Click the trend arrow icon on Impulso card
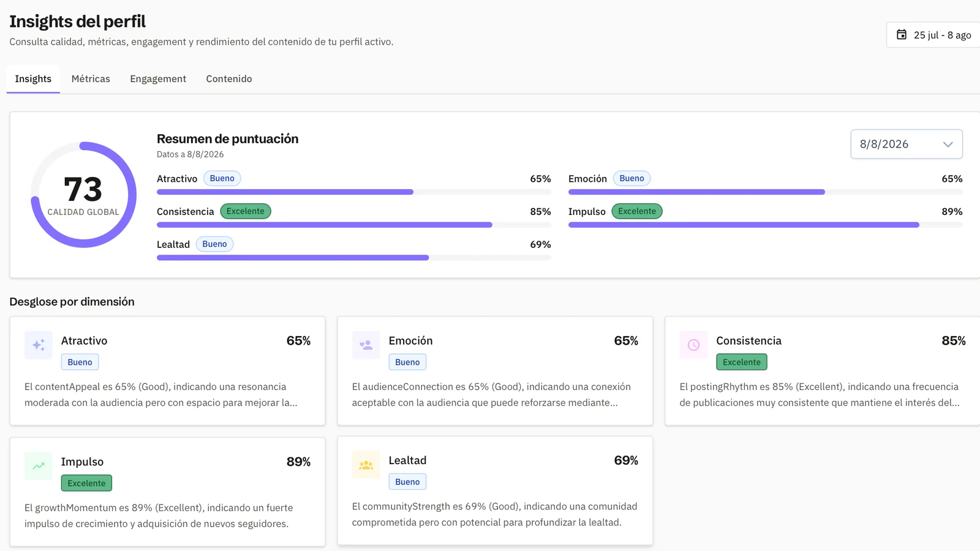 point(39,466)
